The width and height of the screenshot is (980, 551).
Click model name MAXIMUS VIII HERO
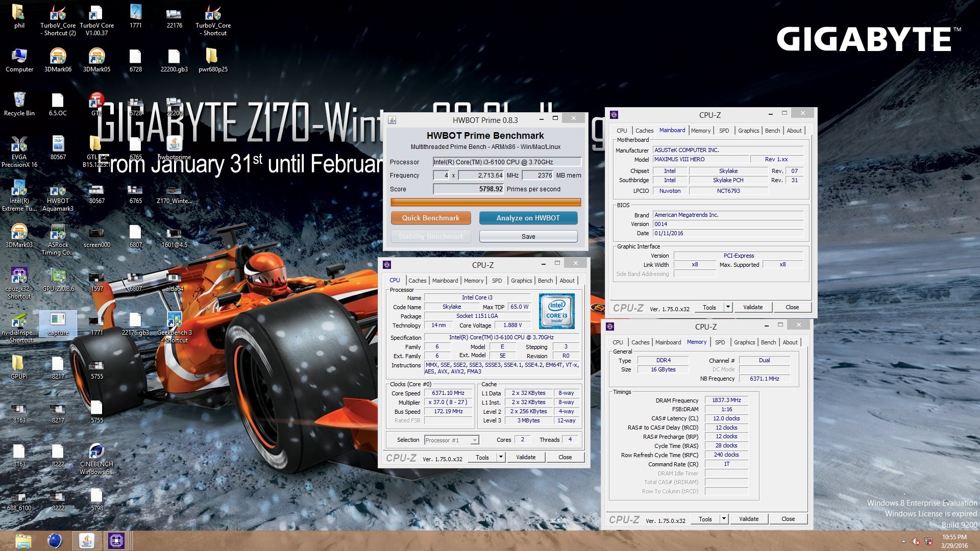701,160
